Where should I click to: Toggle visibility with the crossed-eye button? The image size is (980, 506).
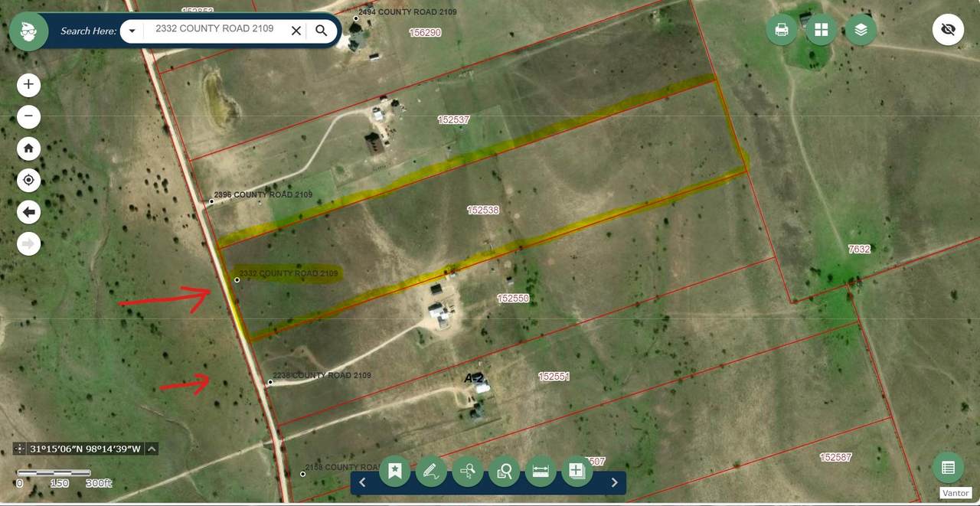948,30
